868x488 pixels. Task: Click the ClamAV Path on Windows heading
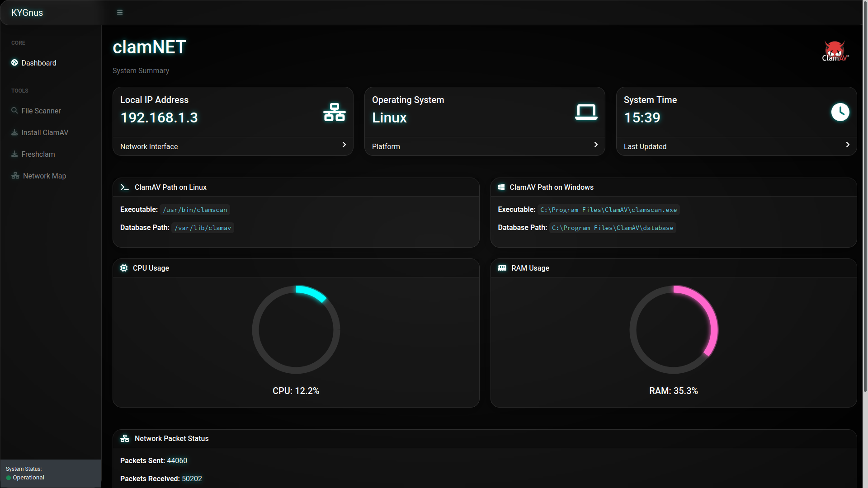pos(552,187)
